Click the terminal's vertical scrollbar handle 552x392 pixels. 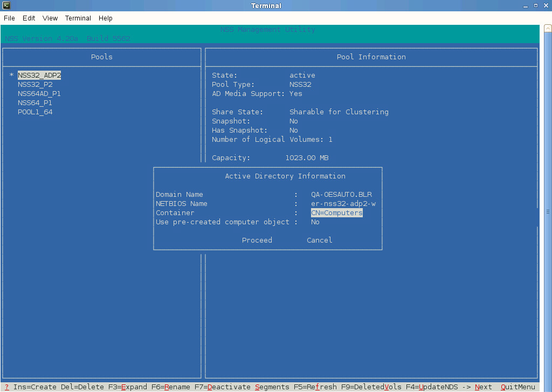(x=548, y=212)
